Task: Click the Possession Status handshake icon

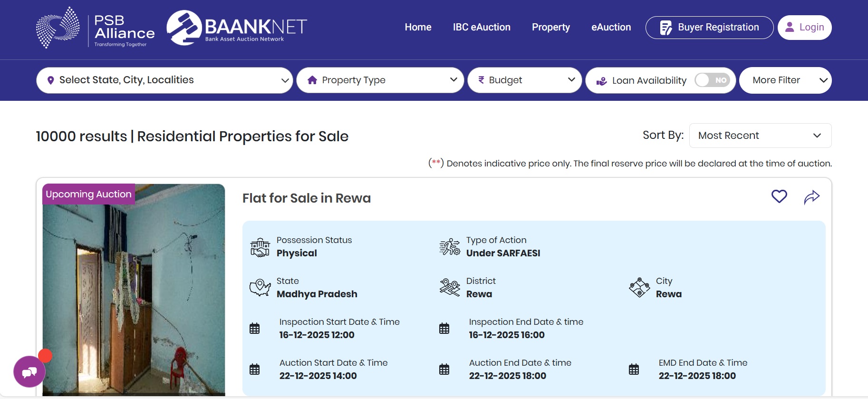Action: click(260, 247)
